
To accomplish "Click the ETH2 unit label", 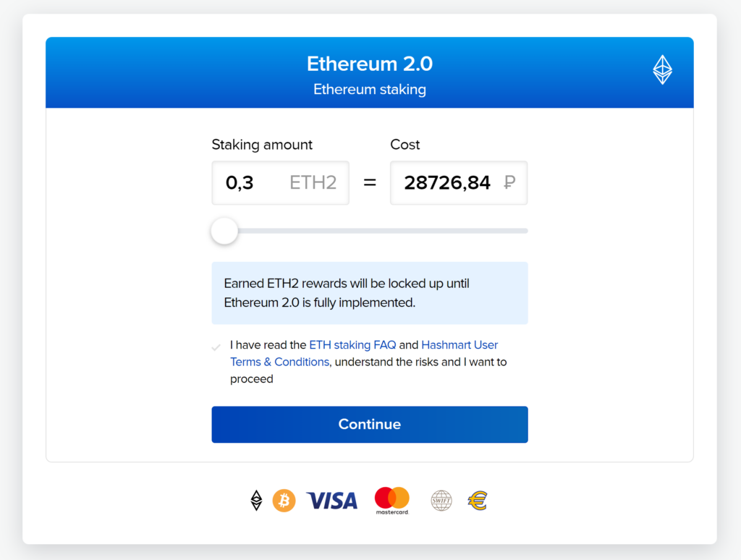I will (313, 182).
